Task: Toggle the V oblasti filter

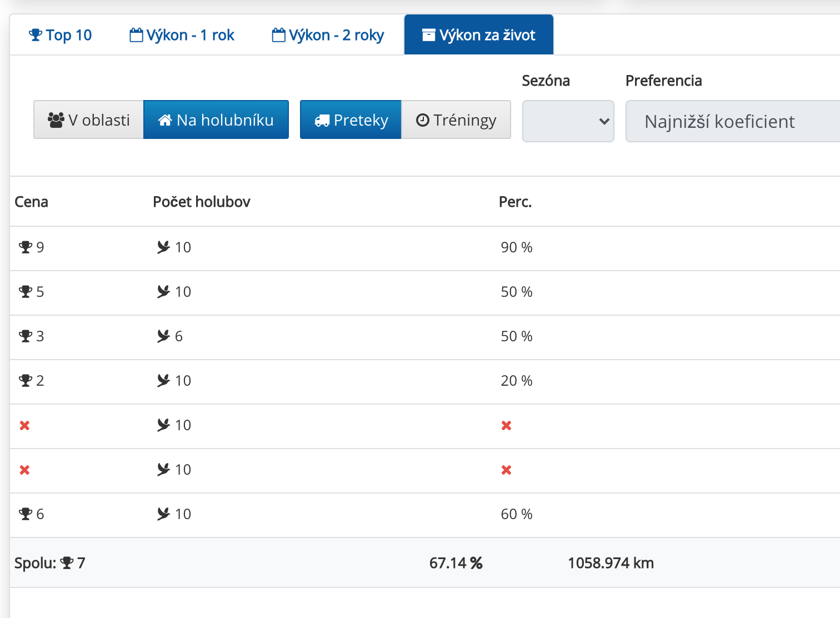Action: 88,119
